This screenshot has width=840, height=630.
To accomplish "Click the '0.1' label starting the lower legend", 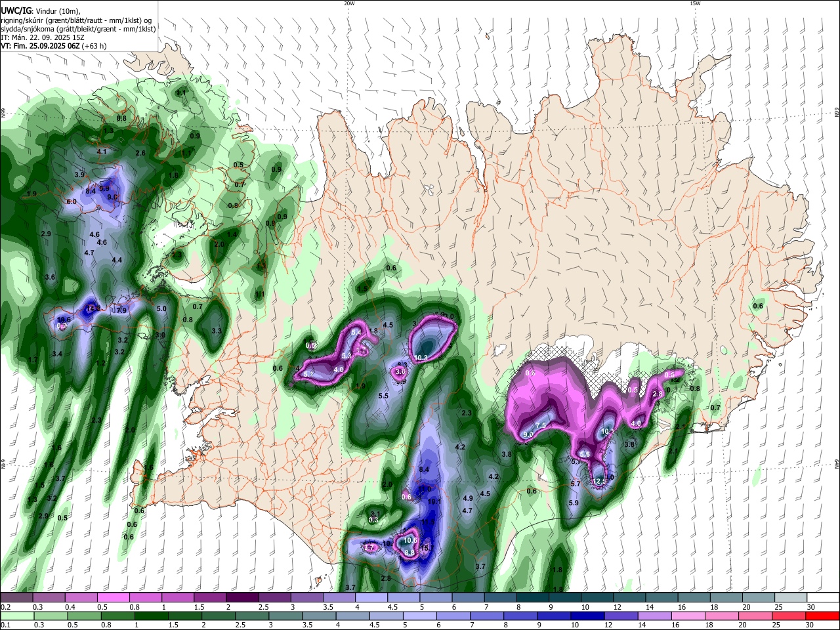I will point(5,625).
